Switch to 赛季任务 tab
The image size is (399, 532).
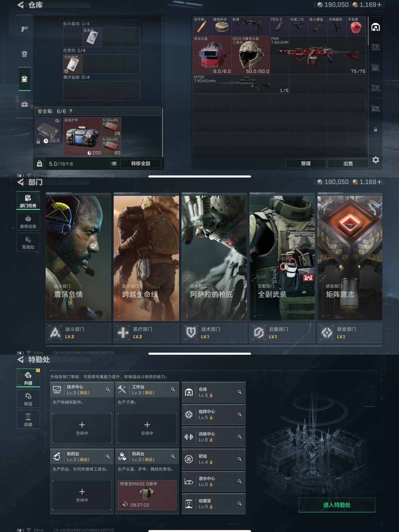tap(28, 221)
